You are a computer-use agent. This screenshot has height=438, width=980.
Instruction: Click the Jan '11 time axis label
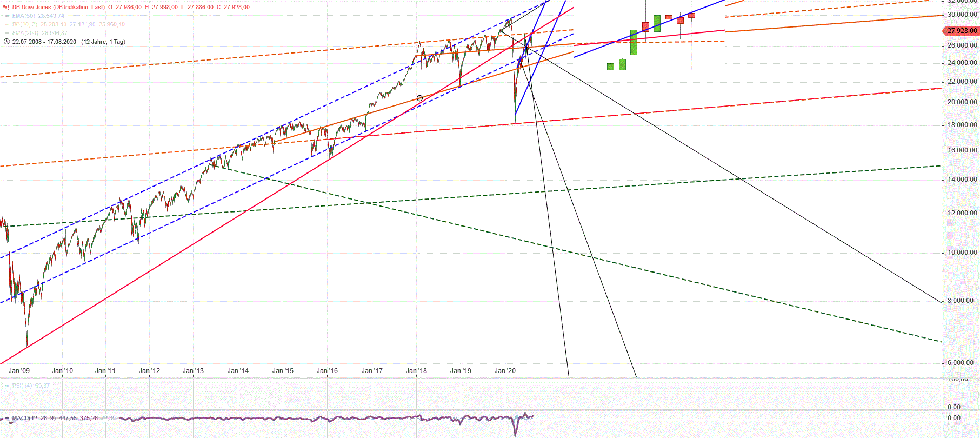pyautogui.click(x=105, y=371)
